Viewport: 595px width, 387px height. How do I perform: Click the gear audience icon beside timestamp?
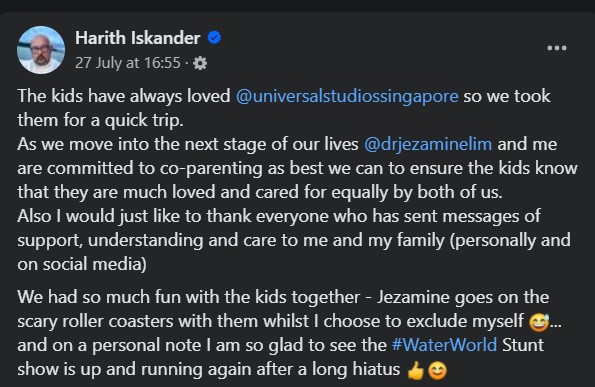pyautogui.click(x=200, y=63)
